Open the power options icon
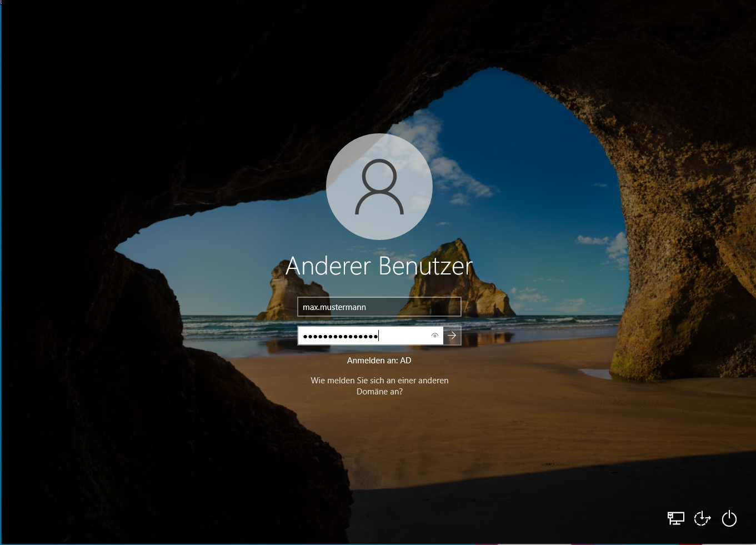The width and height of the screenshot is (756, 545). pyautogui.click(x=729, y=518)
